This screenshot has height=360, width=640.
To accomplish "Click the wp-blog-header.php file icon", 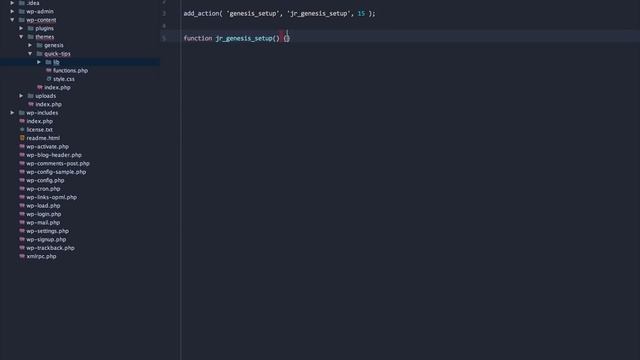I will point(22,155).
